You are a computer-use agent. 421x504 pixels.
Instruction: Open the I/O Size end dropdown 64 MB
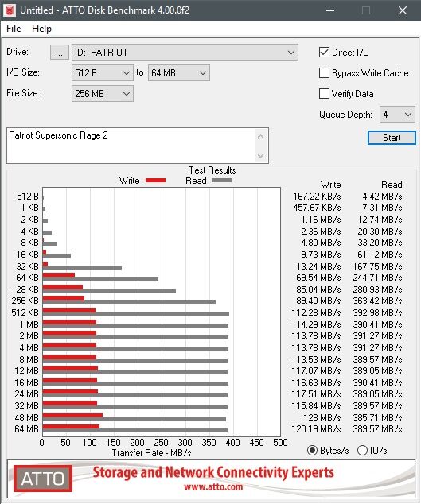[179, 73]
